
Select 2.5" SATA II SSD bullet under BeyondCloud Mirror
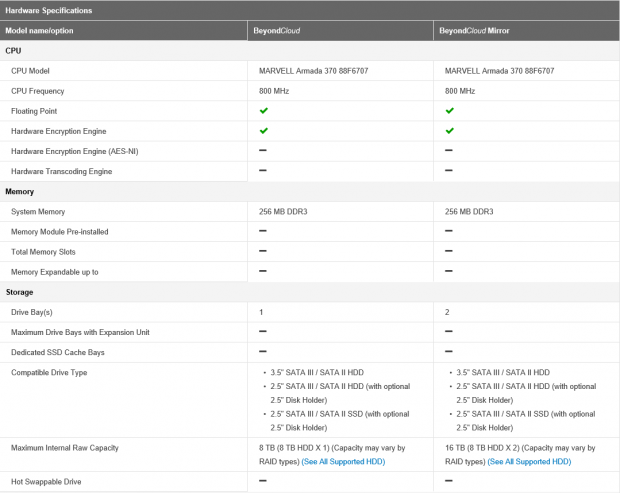click(526, 421)
